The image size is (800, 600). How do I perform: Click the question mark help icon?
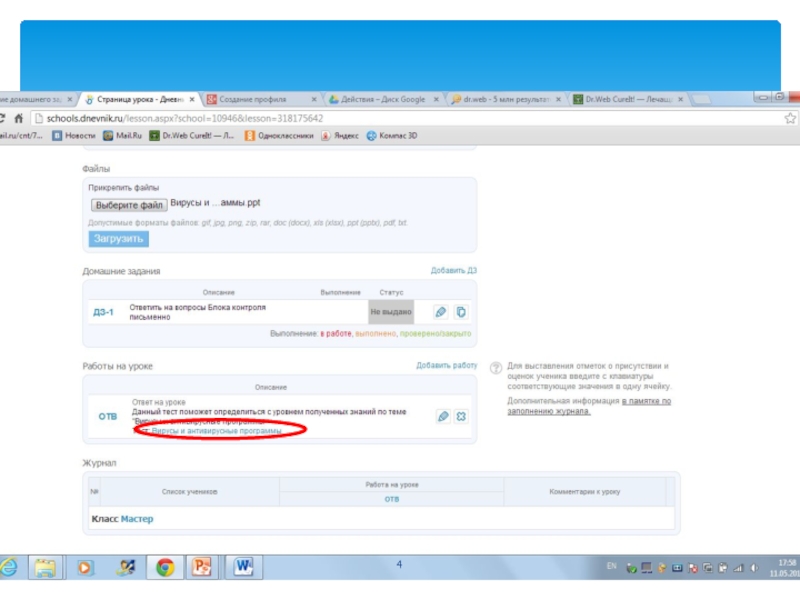(x=496, y=368)
